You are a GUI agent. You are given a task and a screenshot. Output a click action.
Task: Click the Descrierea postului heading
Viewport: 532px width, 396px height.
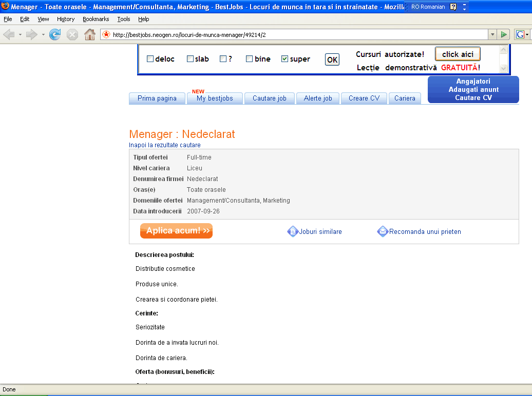(x=164, y=254)
